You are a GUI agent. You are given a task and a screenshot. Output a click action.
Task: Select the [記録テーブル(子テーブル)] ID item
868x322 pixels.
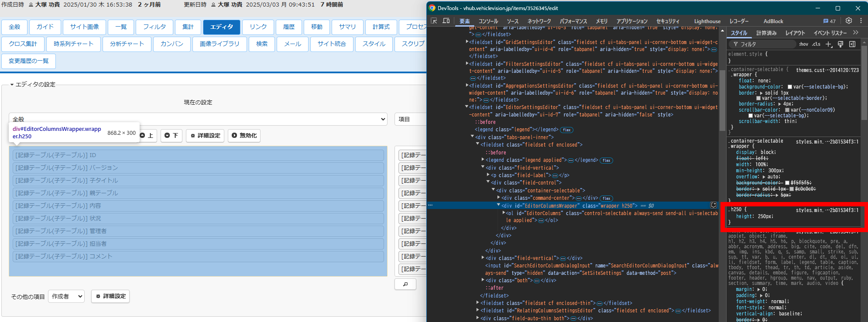click(x=199, y=155)
